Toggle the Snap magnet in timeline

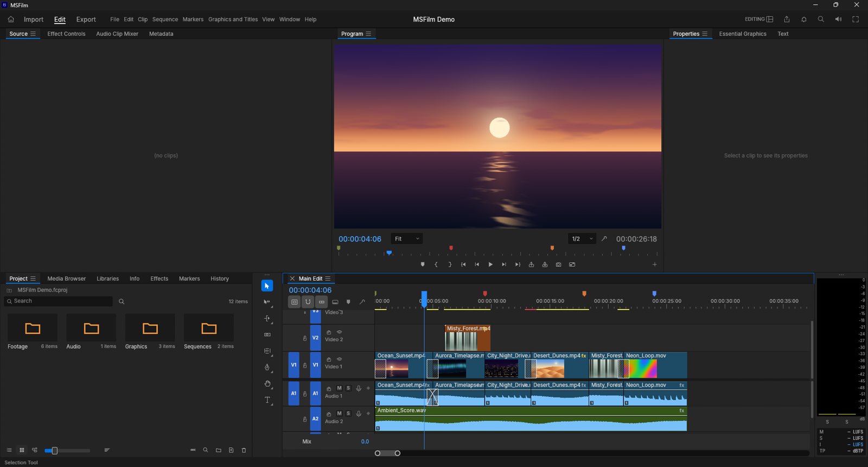308,302
